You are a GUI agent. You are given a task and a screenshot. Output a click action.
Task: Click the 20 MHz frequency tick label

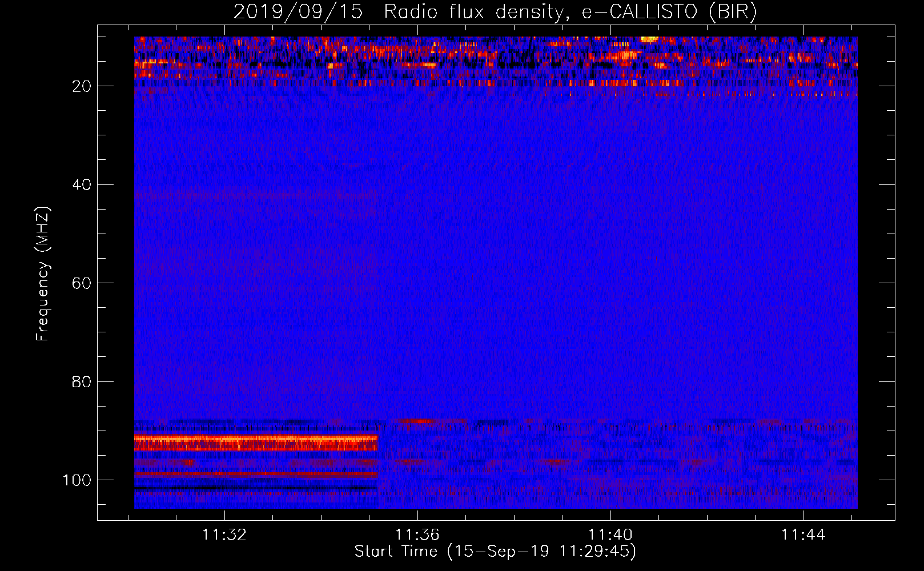82,86
